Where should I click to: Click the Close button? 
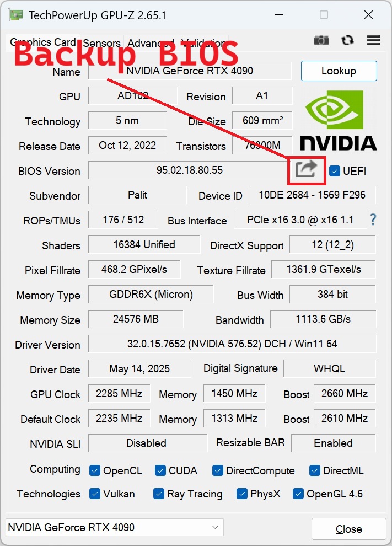(348, 529)
